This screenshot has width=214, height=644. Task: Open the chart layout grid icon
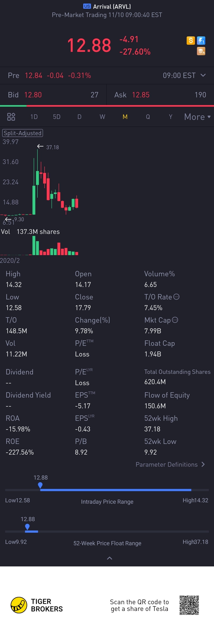tap(11, 117)
